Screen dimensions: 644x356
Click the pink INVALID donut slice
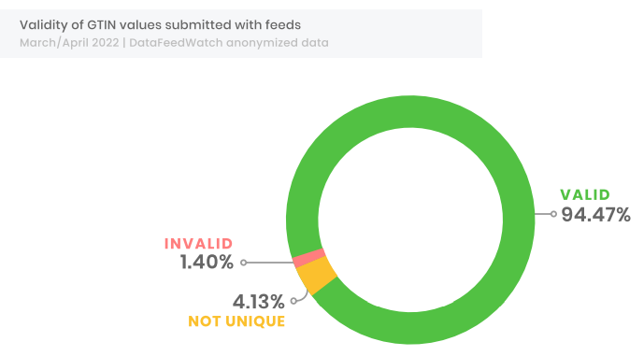pyautogui.click(x=308, y=258)
